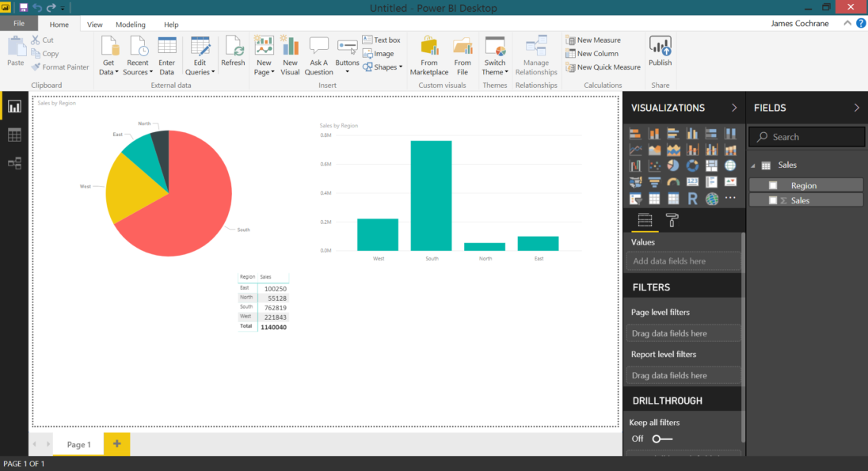Check the Sales field checkbox
This screenshot has width=868, height=471.
(x=775, y=200)
